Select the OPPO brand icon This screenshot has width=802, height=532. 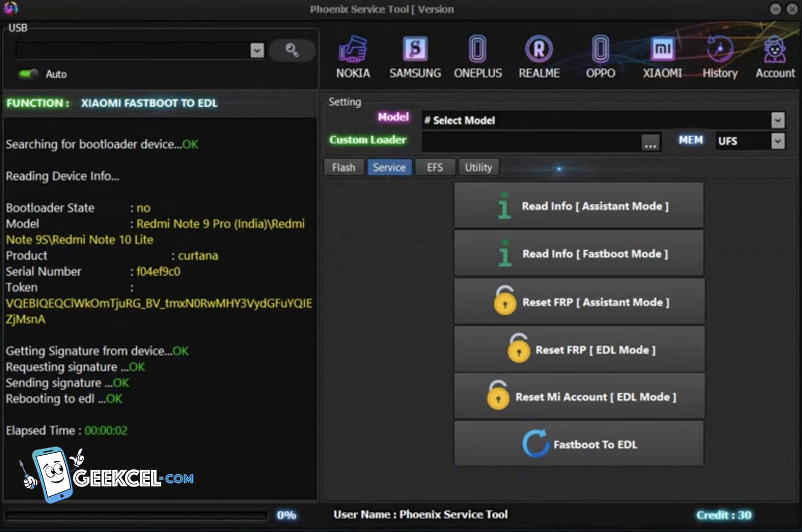pos(600,57)
